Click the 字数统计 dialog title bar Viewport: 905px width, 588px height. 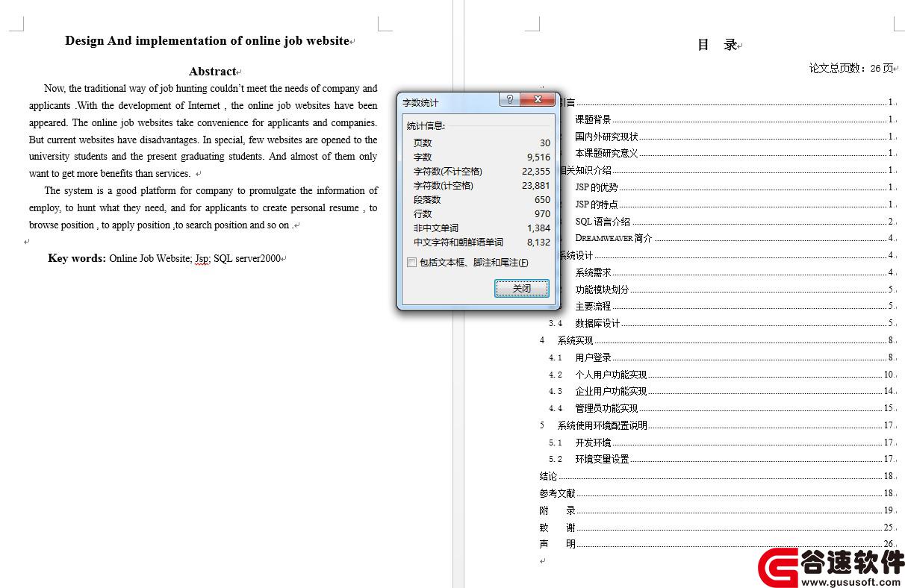[x=448, y=101]
